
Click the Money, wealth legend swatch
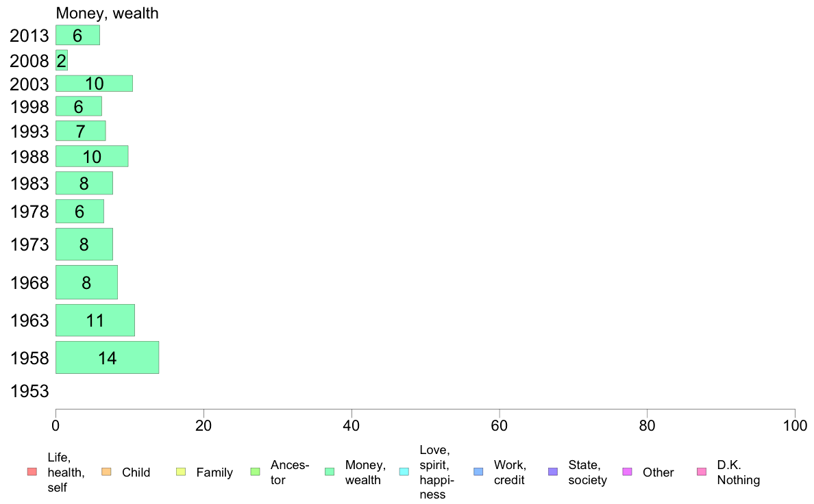329,472
